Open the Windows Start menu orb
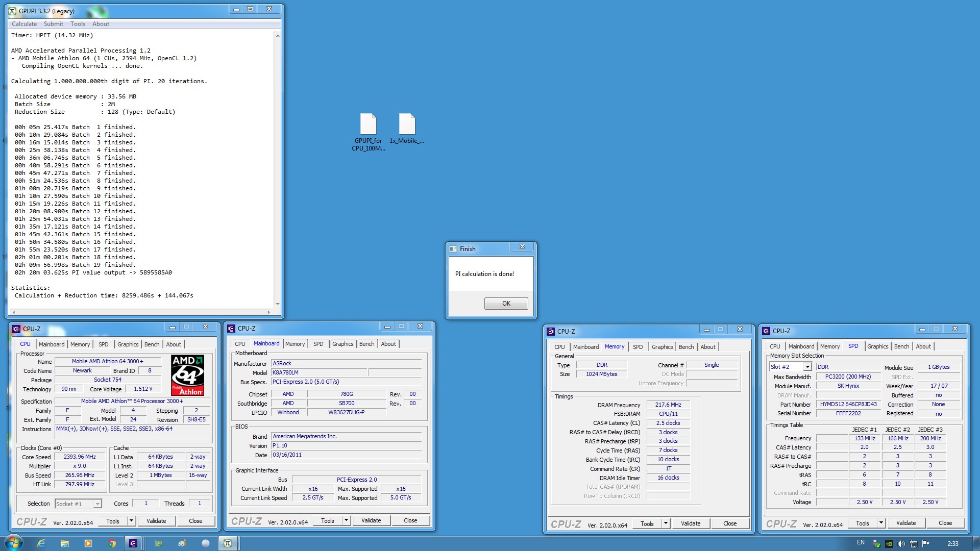The width and height of the screenshot is (980, 551). 14,543
